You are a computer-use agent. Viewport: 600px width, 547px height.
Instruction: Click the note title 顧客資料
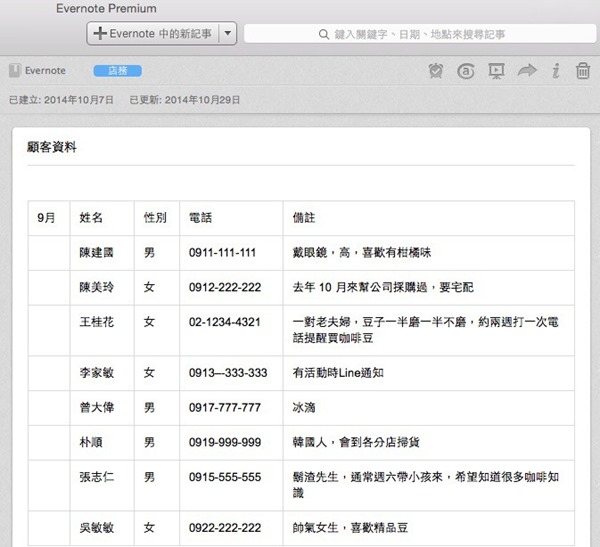52,148
